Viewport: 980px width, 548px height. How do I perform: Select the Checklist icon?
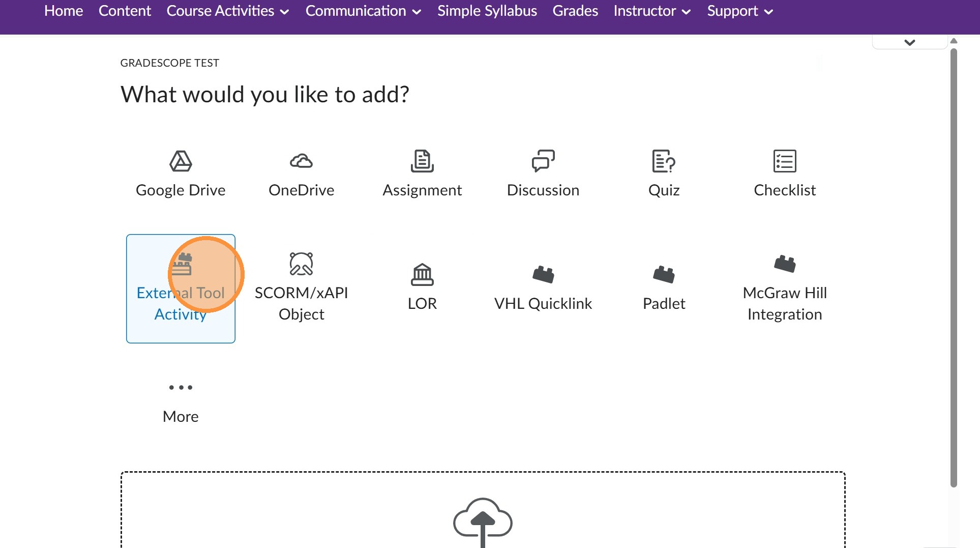click(785, 161)
